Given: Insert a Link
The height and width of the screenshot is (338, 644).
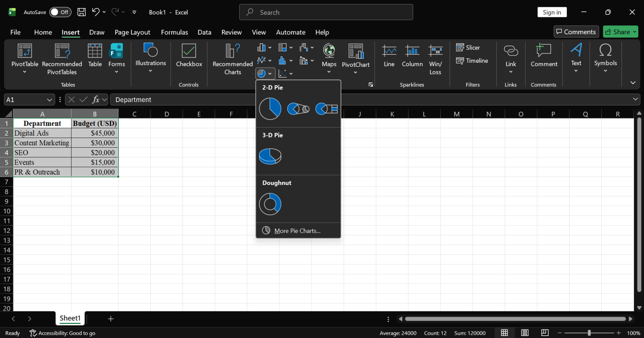Looking at the screenshot, I should tap(511, 59).
